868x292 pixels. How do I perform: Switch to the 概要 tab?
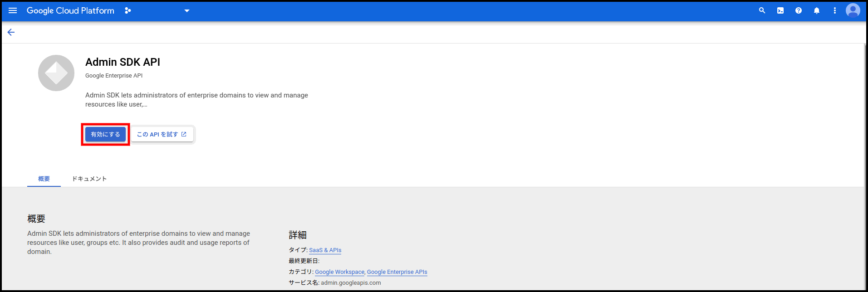click(44, 179)
